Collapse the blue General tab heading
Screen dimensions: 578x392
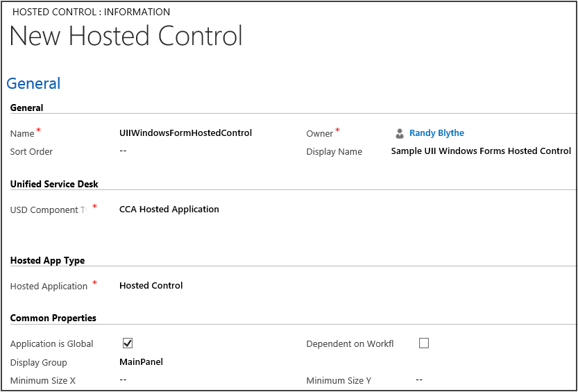[33, 84]
